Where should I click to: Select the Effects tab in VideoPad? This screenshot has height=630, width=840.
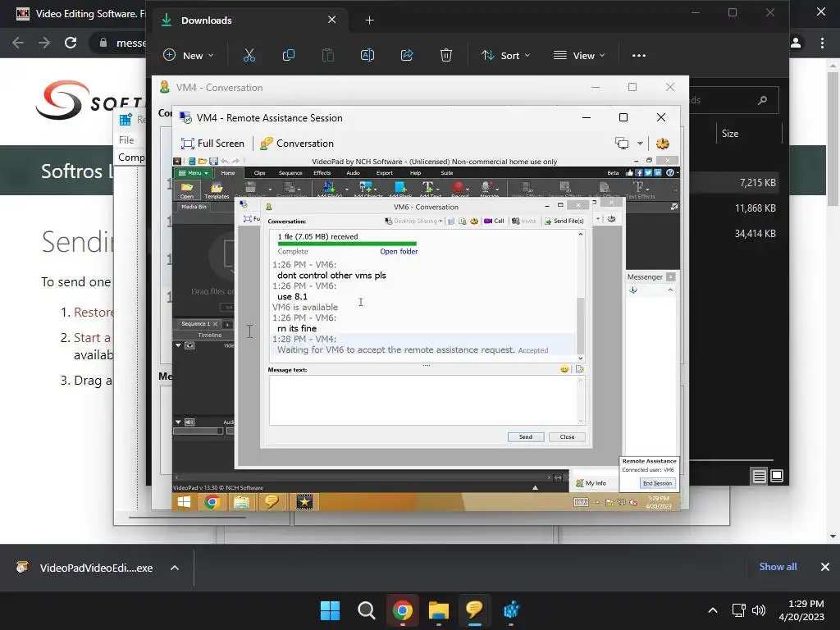(x=322, y=173)
